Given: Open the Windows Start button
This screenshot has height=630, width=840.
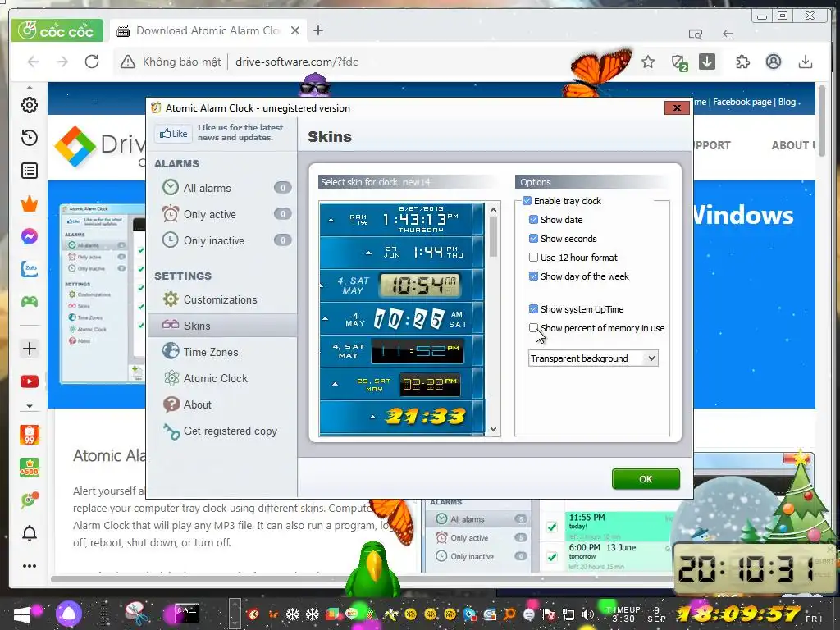Looking at the screenshot, I should 22,614.
